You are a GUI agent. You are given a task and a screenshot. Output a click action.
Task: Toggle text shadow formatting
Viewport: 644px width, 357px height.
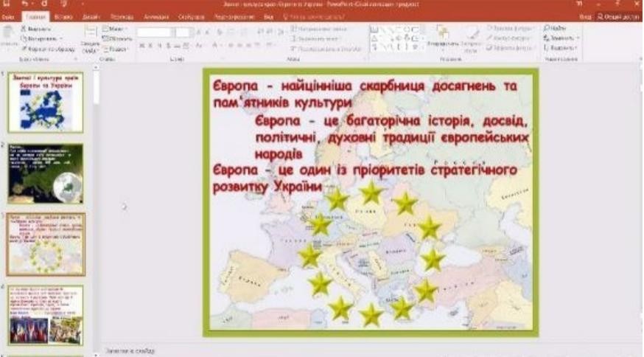[168, 45]
